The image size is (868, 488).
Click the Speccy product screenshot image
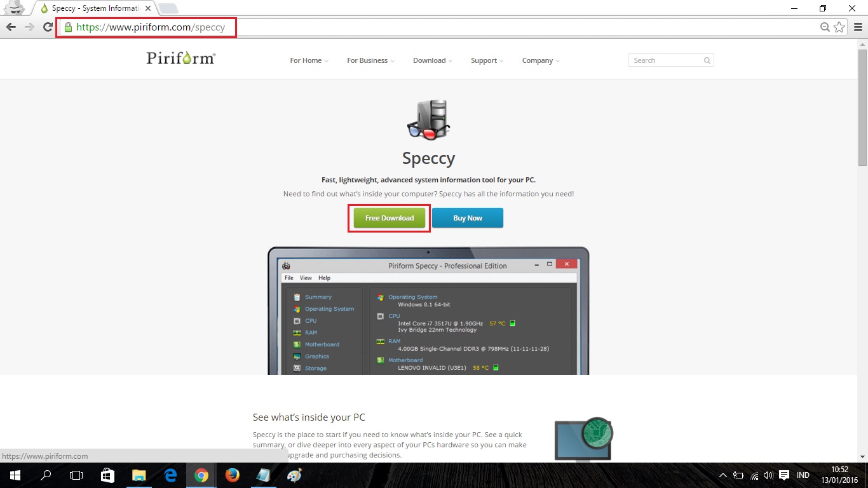[428, 311]
